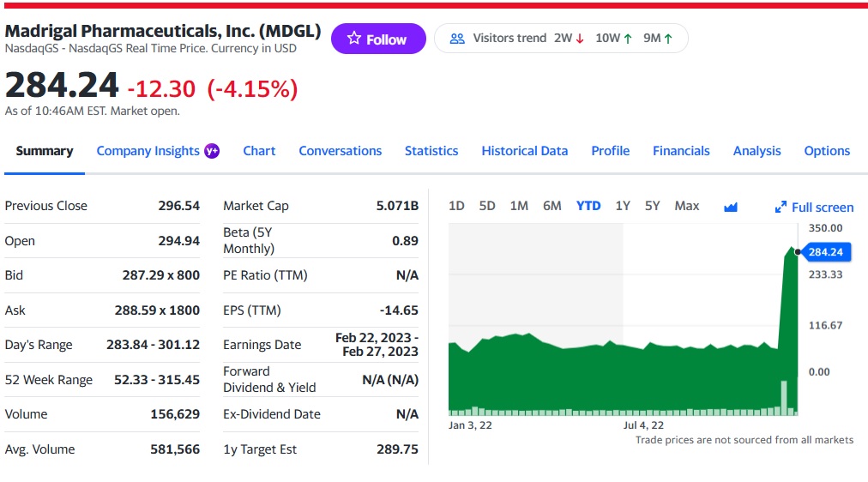Select the Max chart range

pos(687,206)
